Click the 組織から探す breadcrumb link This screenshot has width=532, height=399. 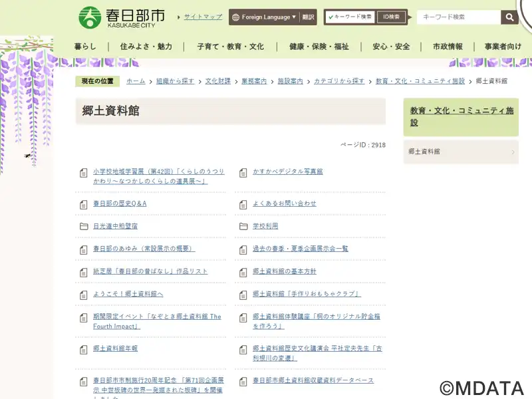point(175,81)
